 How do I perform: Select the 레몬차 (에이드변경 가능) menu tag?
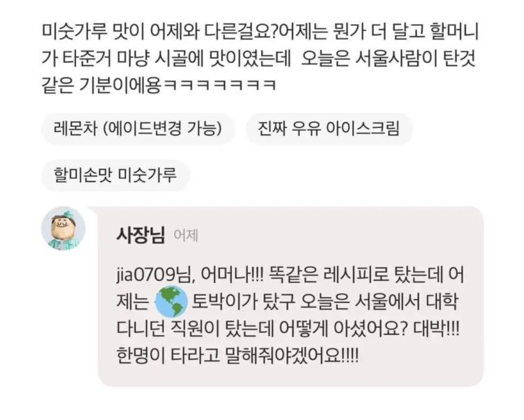coord(138,129)
